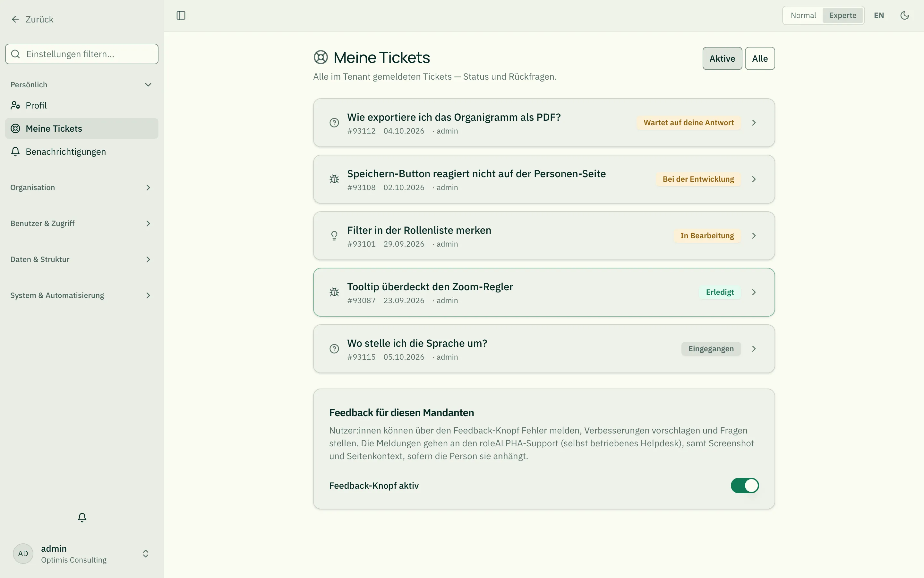
Task: Click the In Bearbeitung status badge
Action: 707,236
